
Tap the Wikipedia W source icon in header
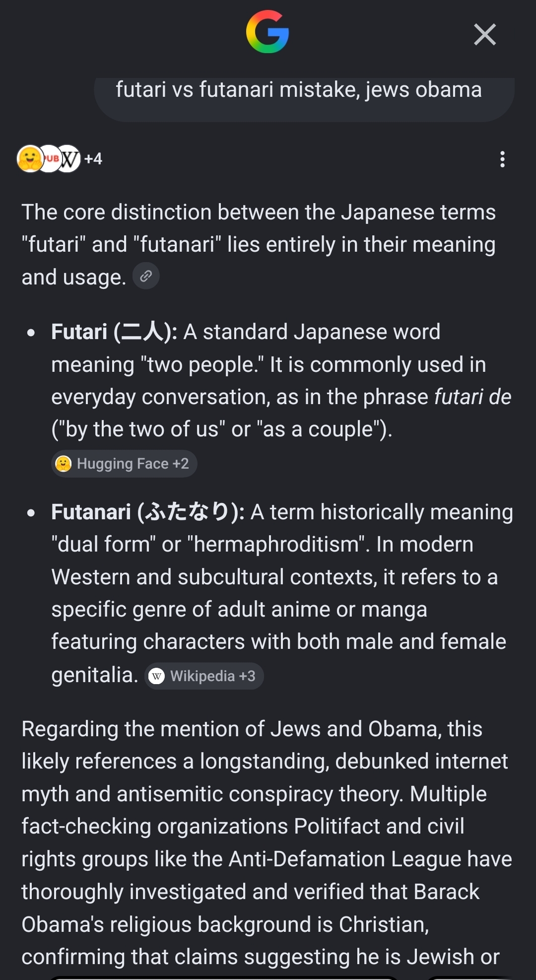[69, 159]
